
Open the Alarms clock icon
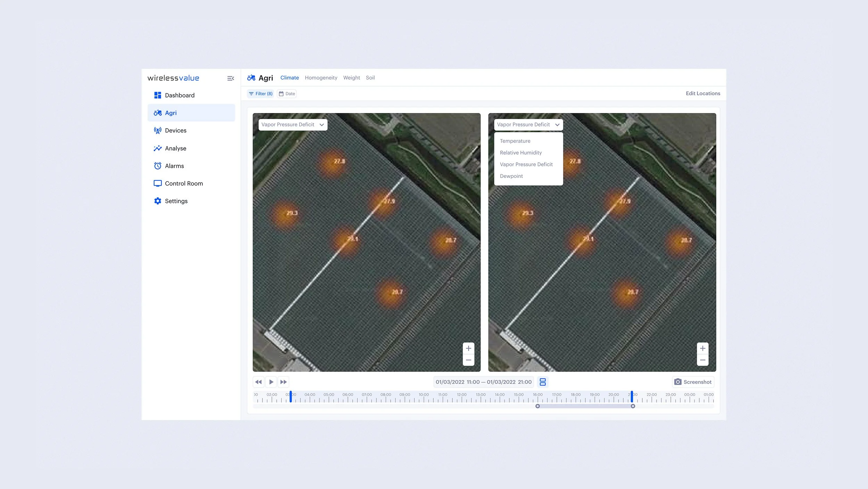point(158,166)
